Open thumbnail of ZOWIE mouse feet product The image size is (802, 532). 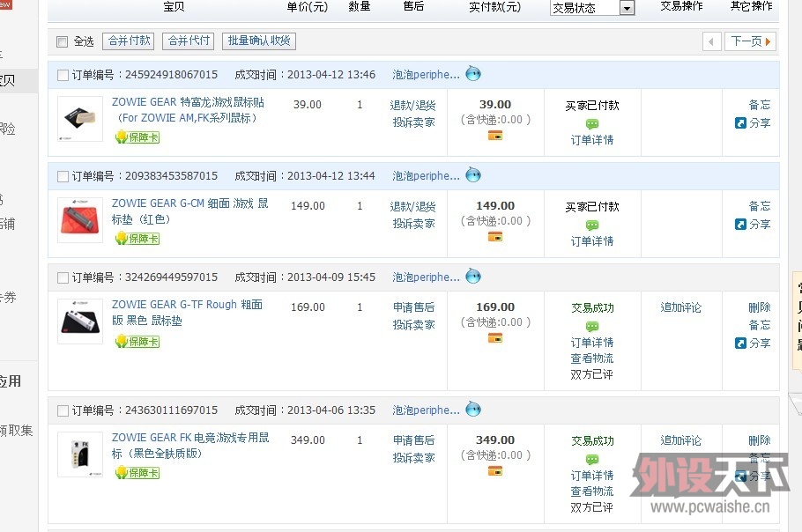click(80, 119)
